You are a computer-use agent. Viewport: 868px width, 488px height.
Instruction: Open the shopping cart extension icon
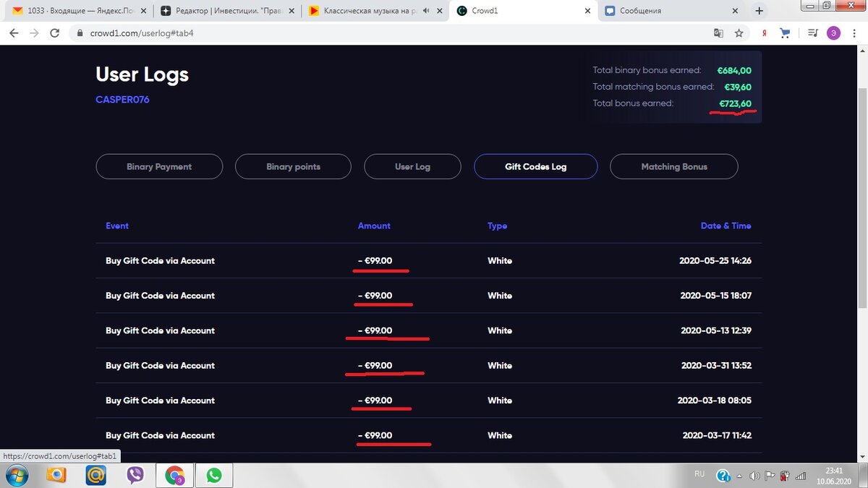pyautogui.click(x=786, y=33)
